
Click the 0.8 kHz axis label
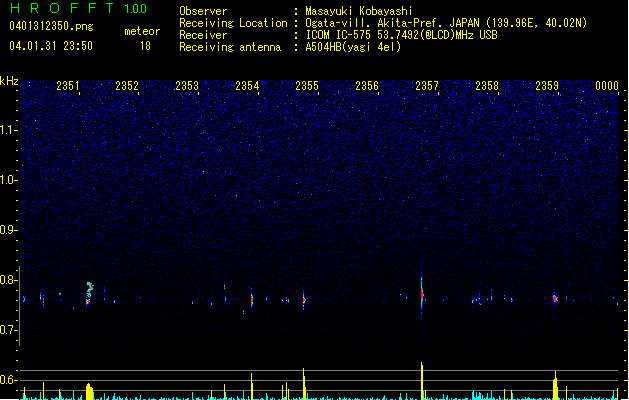[x=8, y=280]
